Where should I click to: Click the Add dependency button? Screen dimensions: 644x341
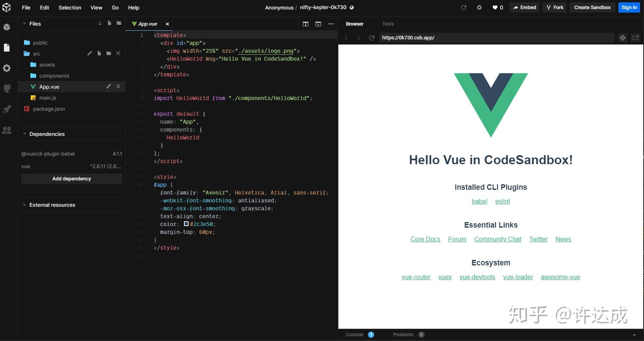pos(72,179)
